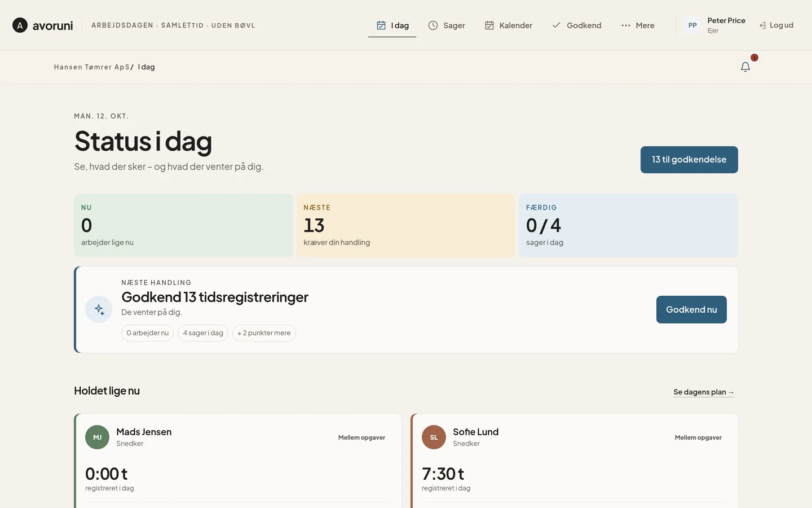The height and width of the screenshot is (508, 812).
Task: Click the Godkend nu button
Action: [691, 309]
